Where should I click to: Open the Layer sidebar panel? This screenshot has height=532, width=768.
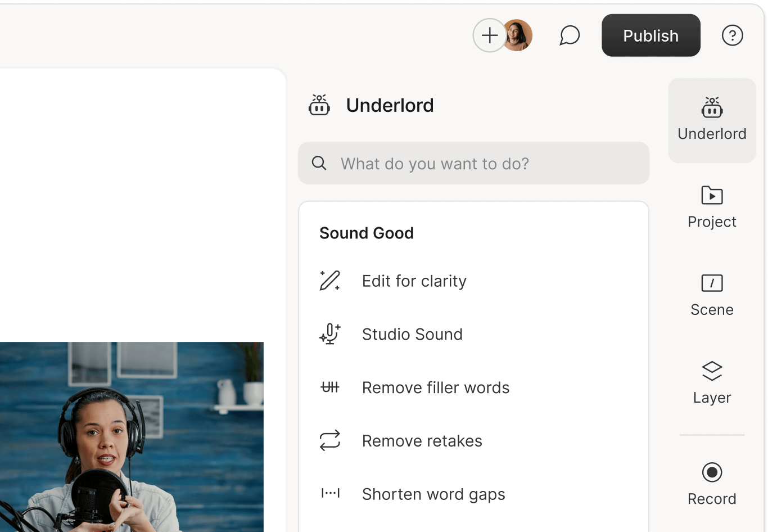[712, 382]
